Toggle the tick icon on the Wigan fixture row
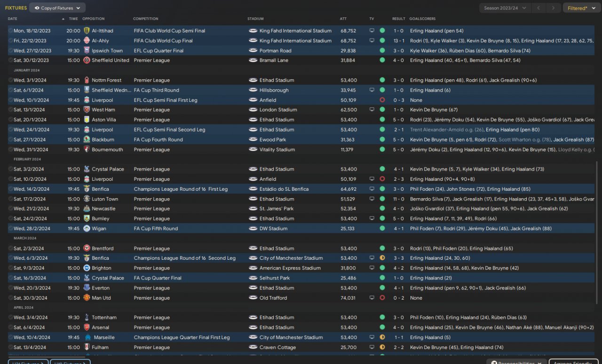602x364 pixels. click(x=10, y=229)
